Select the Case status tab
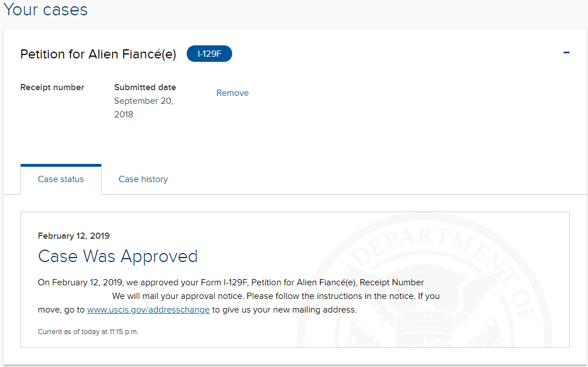 pyautogui.click(x=61, y=179)
